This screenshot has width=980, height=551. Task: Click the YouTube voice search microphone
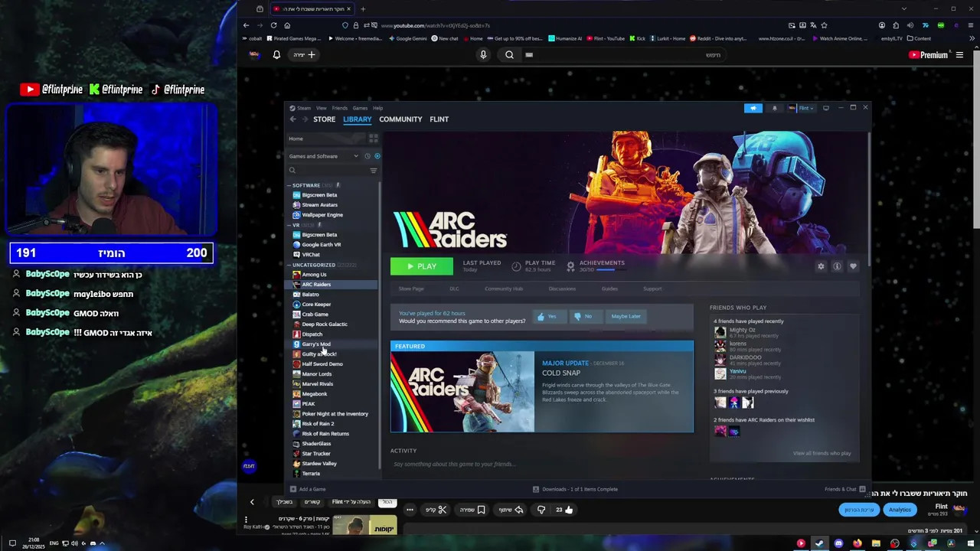click(x=483, y=55)
